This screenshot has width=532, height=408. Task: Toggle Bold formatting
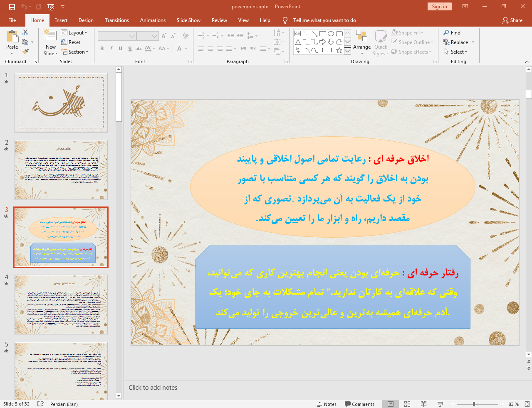coord(102,49)
